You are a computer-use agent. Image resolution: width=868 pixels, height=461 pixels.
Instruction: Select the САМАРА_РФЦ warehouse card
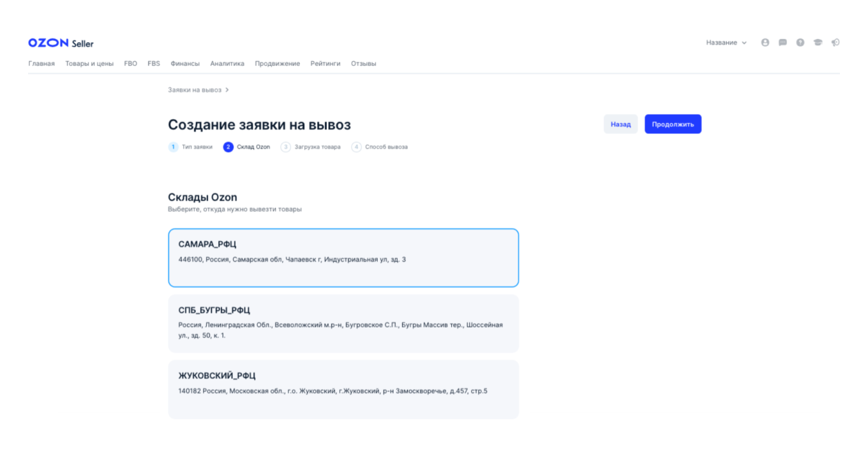(343, 258)
